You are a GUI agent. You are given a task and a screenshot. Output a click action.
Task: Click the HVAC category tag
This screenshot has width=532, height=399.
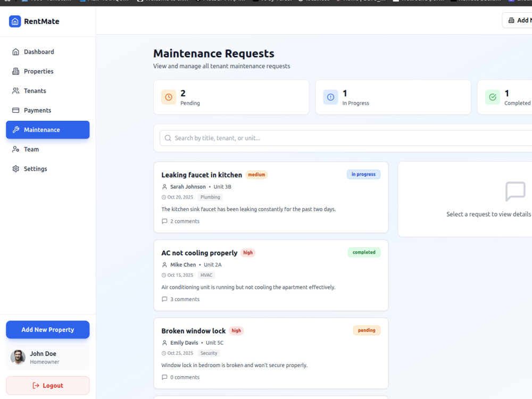(x=206, y=275)
